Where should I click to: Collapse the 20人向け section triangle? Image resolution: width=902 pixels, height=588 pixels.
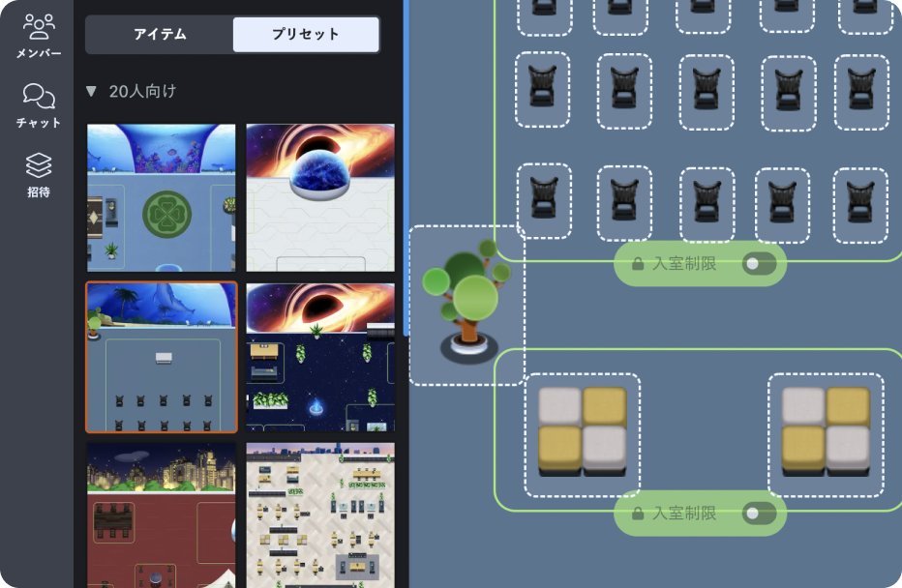[x=91, y=91]
